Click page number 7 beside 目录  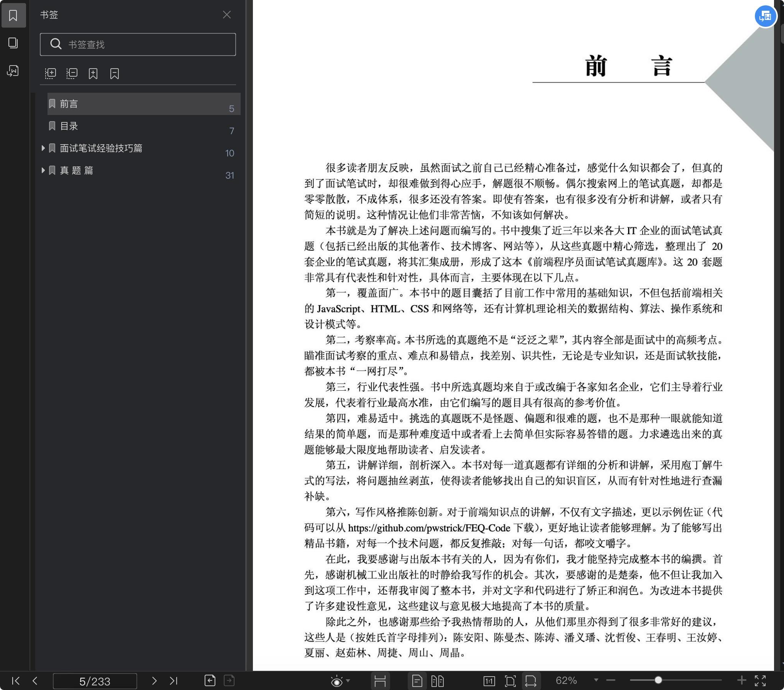click(x=232, y=131)
